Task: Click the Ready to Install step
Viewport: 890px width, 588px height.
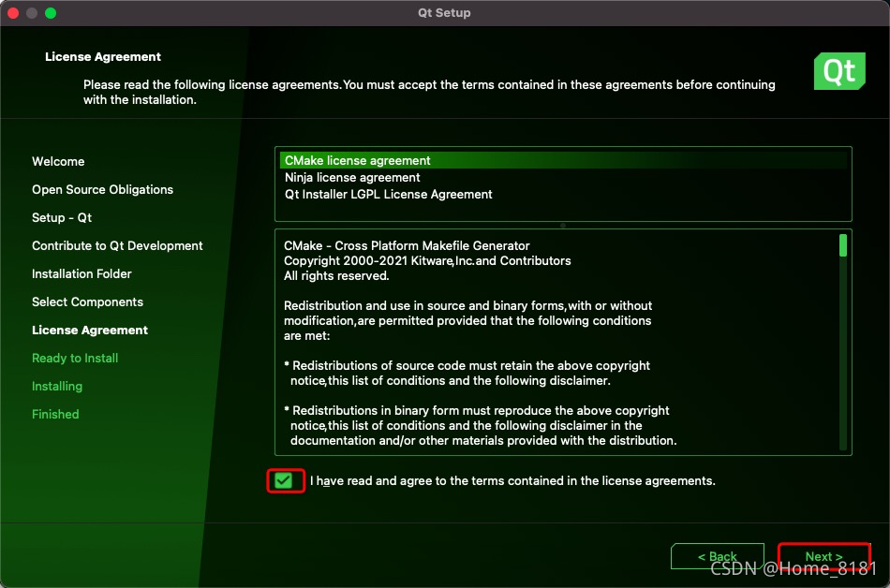Action: (x=75, y=359)
